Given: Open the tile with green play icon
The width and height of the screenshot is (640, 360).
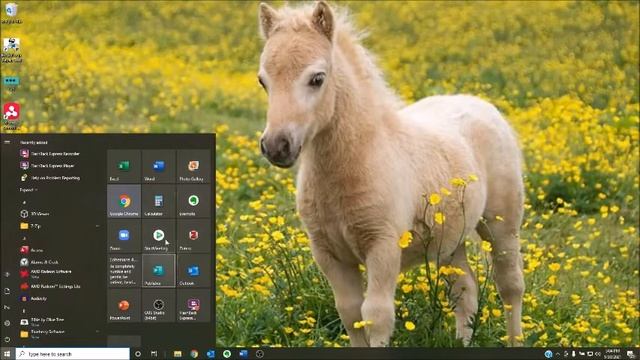Looking at the screenshot, I should [x=159, y=236].
